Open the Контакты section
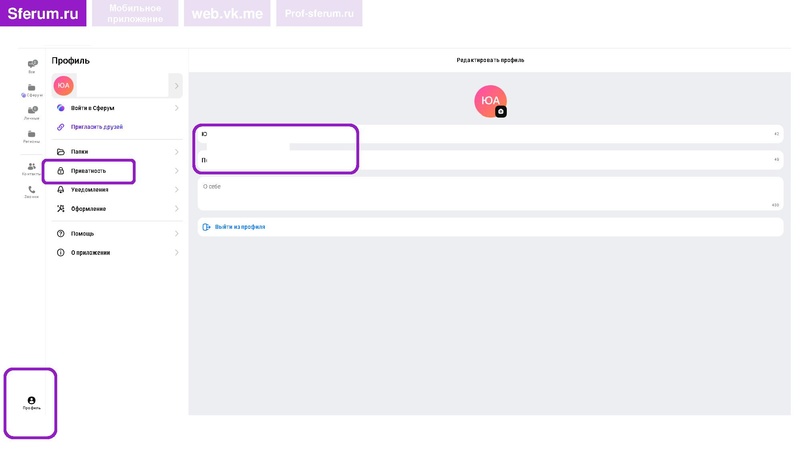 pyautogui.click(x=32, y=168)
